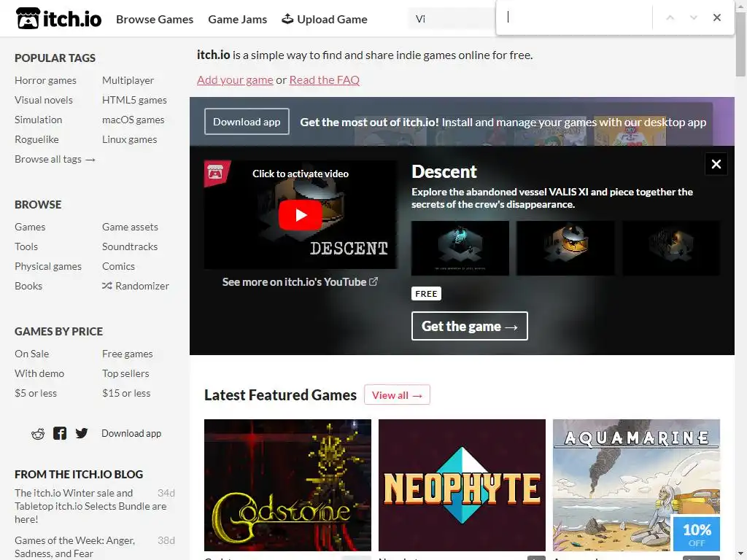Open the Reddit social icon
This screenshot has height=560, width=747.
(x=38, y=433)
